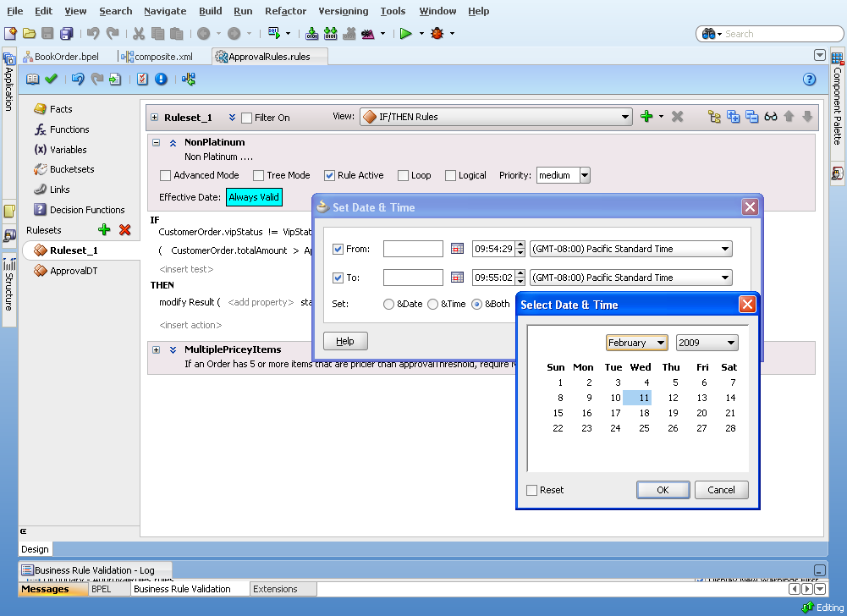847x616 pixels.
Task: Open the Priority medium dropdown
Action: click(x=585, y=175)
